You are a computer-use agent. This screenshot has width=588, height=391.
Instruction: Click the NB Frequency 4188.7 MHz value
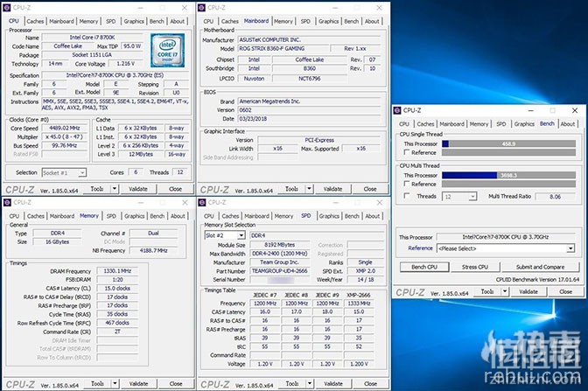153,250
